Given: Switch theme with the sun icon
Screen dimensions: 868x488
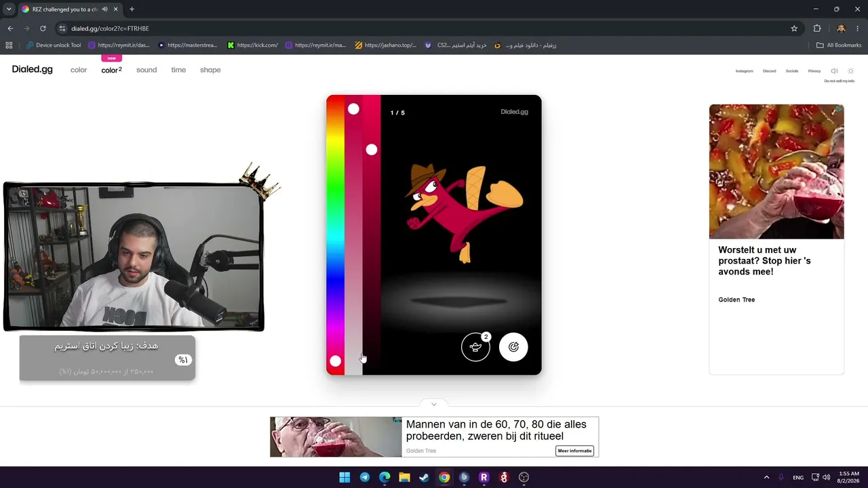Looking at the screenshot, I should coord(850,71).
